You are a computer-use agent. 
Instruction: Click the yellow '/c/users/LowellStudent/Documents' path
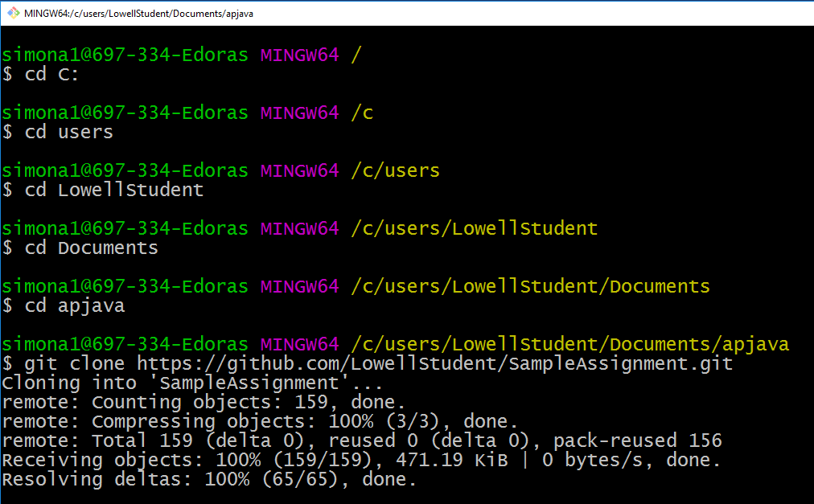pyautogui.click(x=530, y=286)
